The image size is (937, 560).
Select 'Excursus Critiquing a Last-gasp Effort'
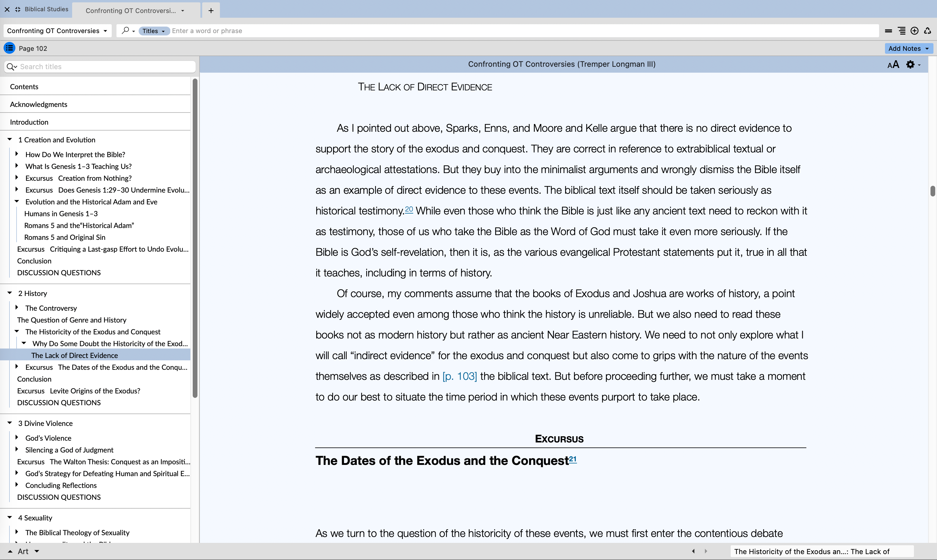coord(103,249)
